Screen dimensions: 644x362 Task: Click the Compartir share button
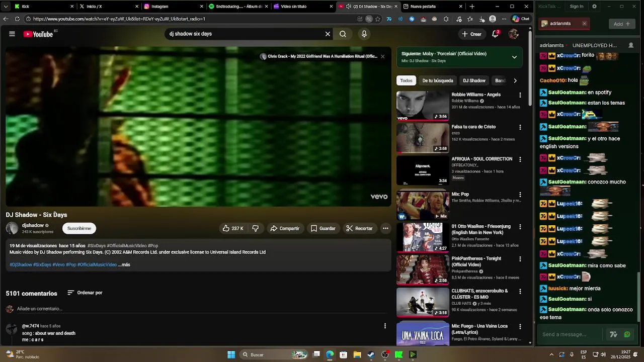point(284,228)
